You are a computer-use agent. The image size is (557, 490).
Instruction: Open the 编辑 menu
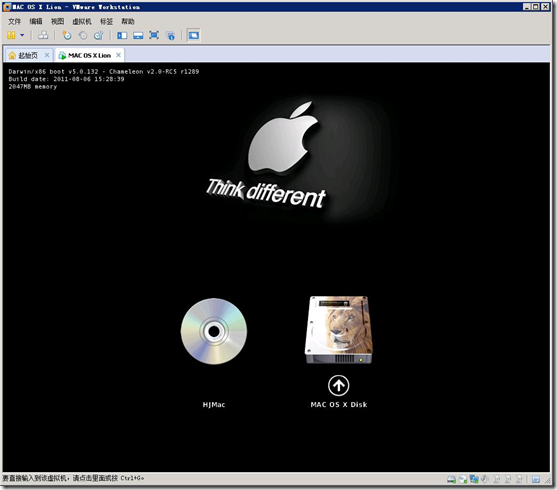tap(36, 21)
